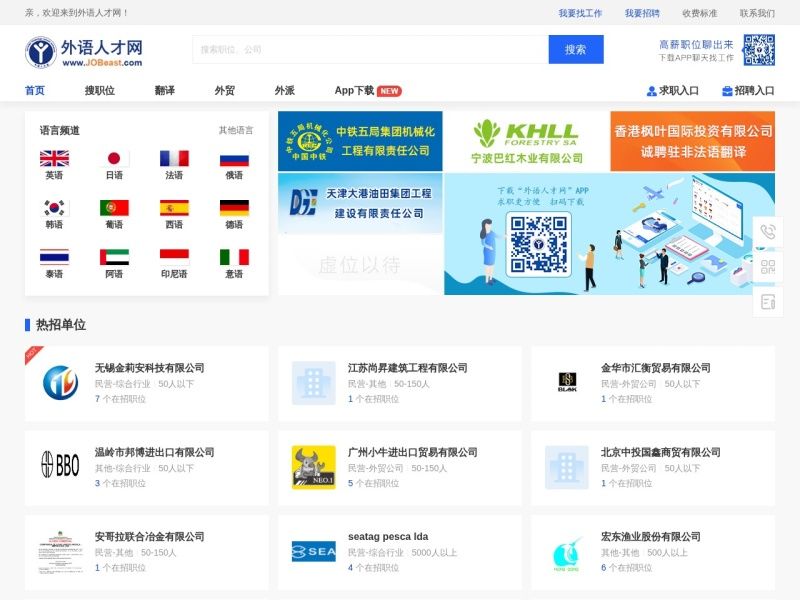
Task: Open the KHLL 宁波巴红木业 banner
Action: pyautogui.click(x=527, y=141)
